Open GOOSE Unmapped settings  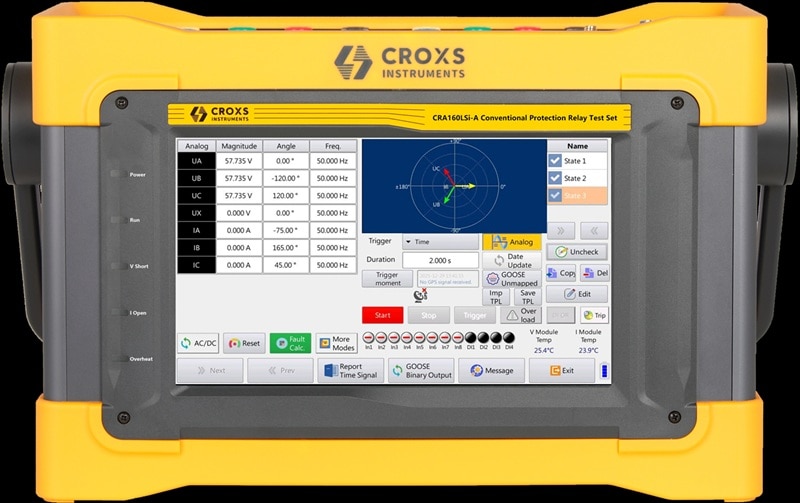512,279
